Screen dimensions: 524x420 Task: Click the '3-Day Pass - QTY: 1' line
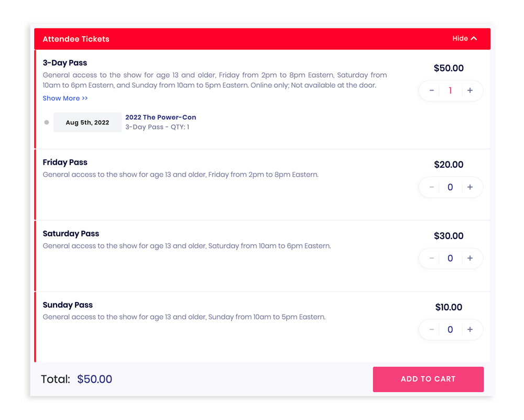157,127
